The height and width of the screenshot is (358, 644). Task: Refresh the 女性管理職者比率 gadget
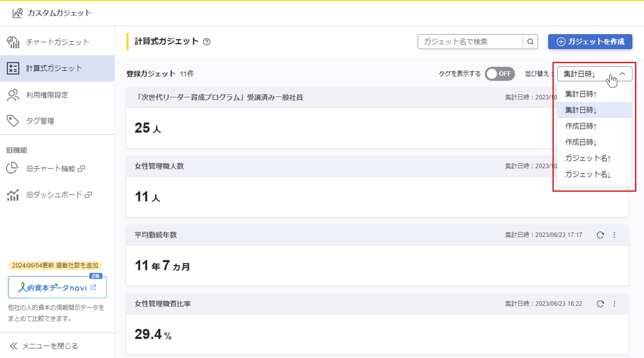pos(600,304)
